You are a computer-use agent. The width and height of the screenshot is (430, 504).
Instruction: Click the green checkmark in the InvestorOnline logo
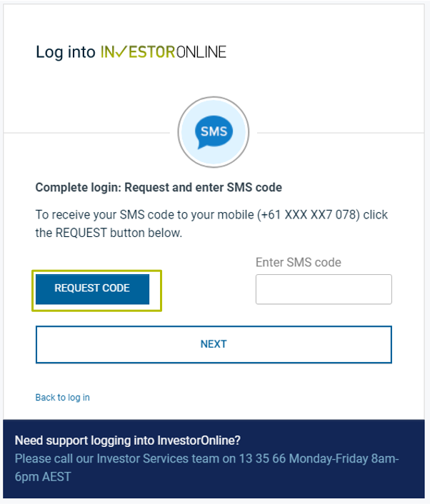point(121,51)
